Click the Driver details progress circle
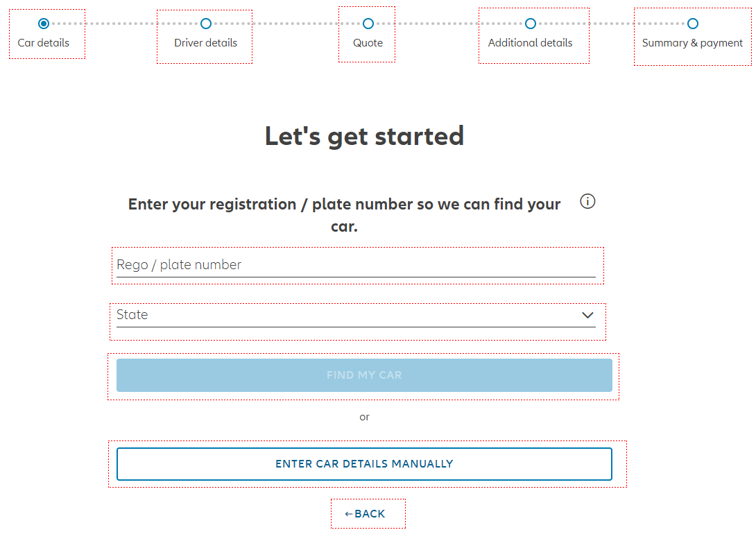 [x=205, y=23]
